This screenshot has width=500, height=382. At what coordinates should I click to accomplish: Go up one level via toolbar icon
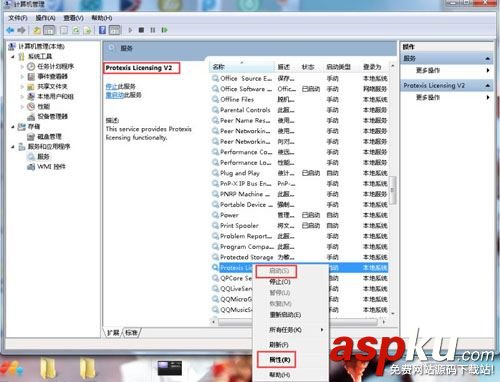[x=37, y=30]
